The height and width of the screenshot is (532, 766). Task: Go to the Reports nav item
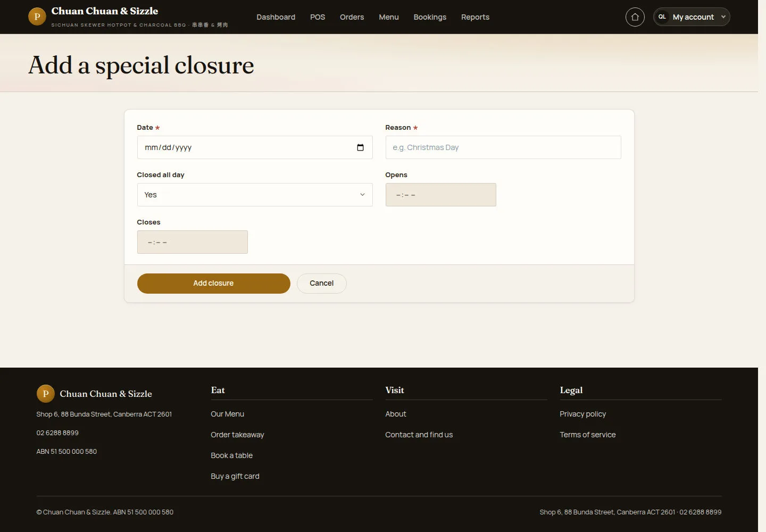475,17
